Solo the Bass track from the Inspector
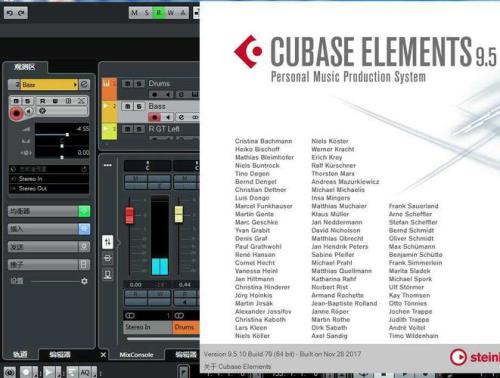500x378 pixels. tap(28, 101)
